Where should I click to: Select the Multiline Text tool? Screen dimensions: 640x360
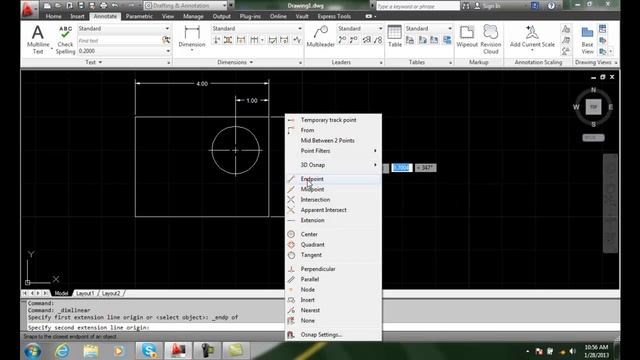pyautogui.click(x=38, y=39)
